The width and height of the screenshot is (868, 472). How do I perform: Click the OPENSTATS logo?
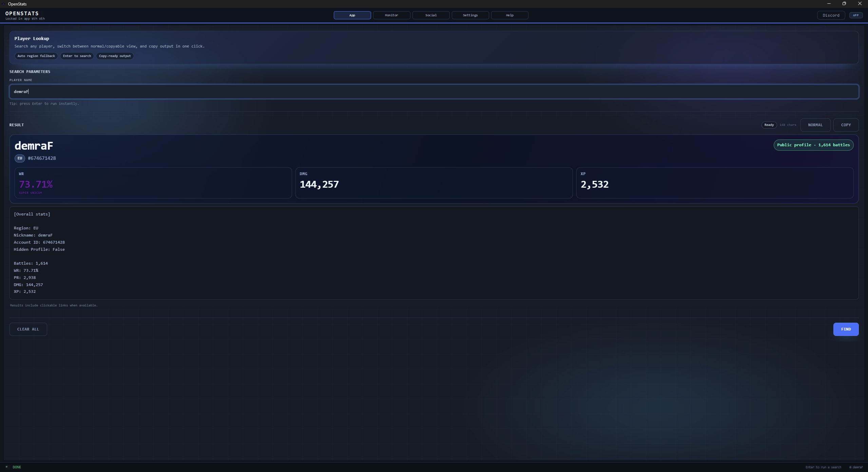22,14
